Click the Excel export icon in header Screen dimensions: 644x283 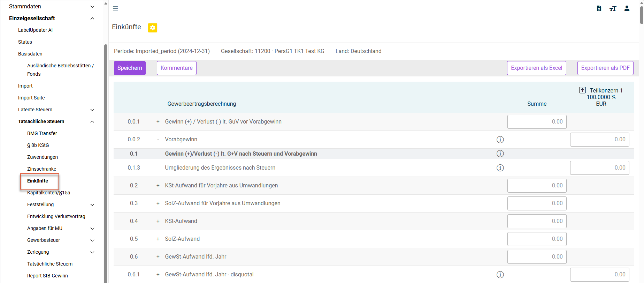(x=599, y=8)
